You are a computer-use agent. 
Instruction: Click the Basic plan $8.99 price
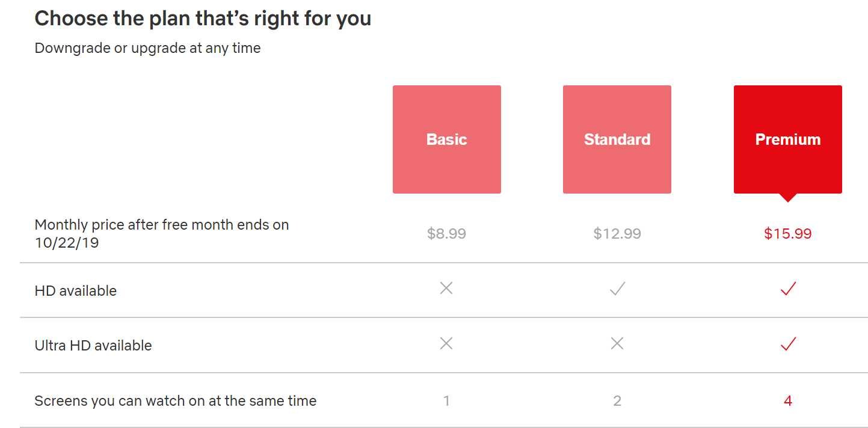click(446, 233)
